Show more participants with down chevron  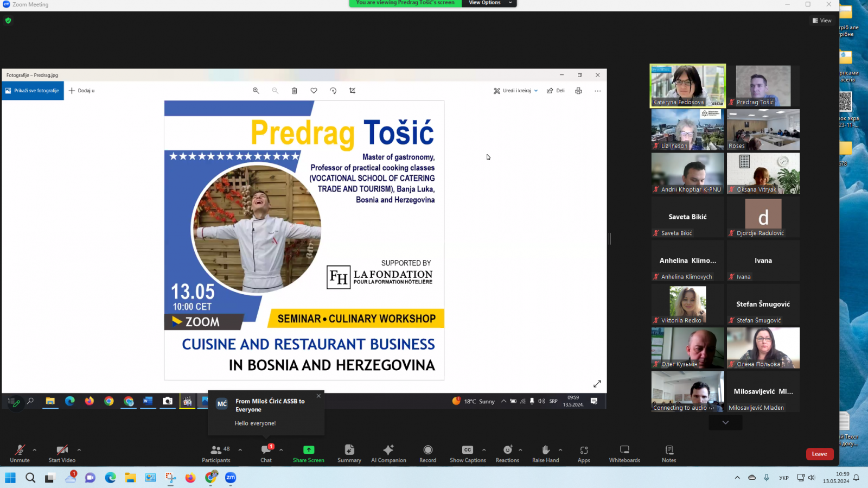click(x=725, y=422)
